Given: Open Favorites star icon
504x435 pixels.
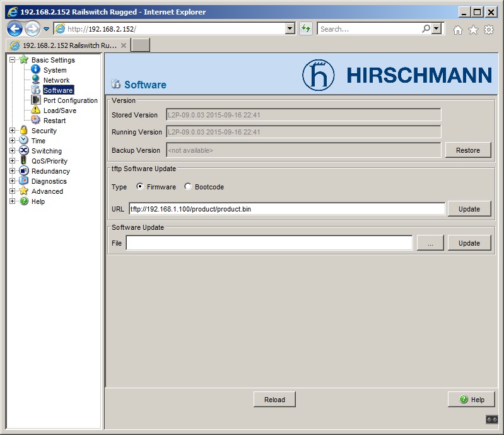Looking at the screenshot, I should pos(473,30).
